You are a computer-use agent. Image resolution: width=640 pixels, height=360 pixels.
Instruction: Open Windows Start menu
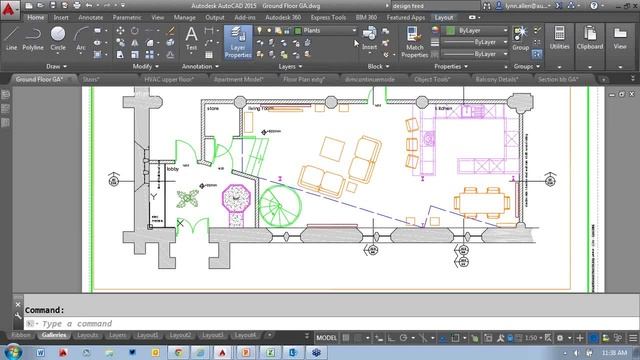point(12,352)
